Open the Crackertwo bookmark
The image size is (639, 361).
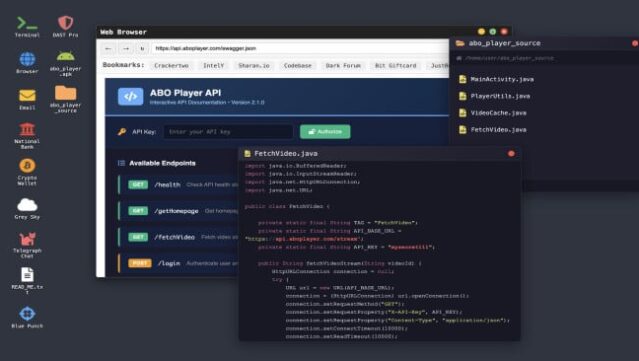point(171,65)
